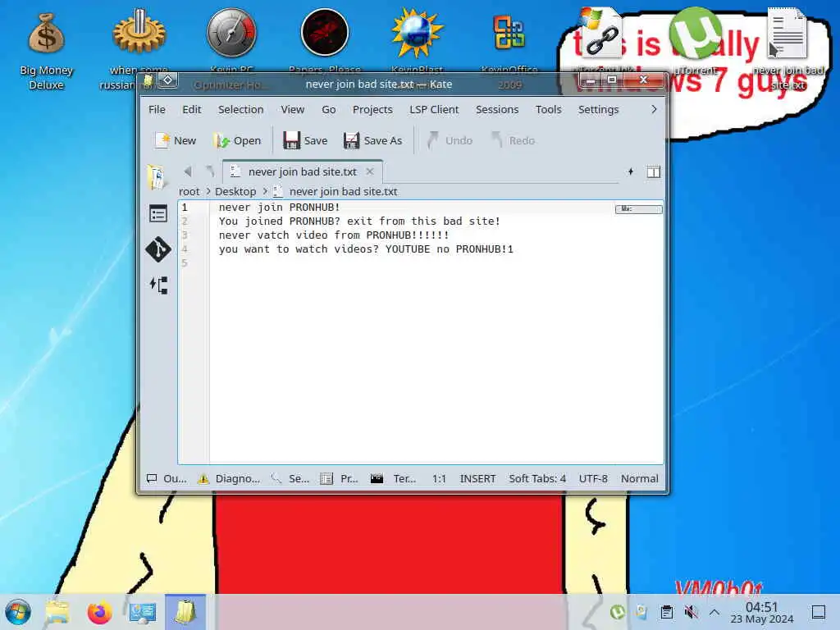Click the Save As toolbar button
Viewport: 840px width, 630px height.
click(x=373, y=140)
